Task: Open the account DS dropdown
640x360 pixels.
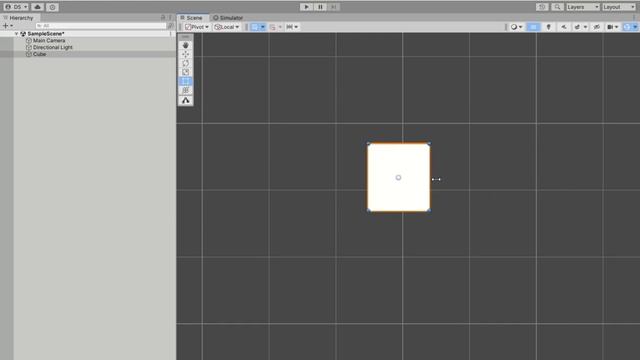Action: pyautogui.click(x=16, y=7)
